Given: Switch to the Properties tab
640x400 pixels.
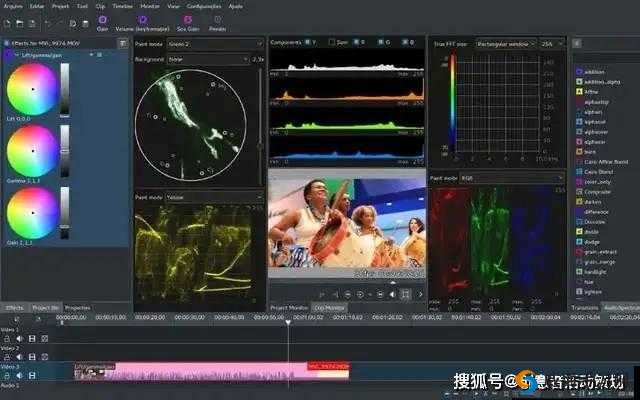Looking at the screenshot, I should coord(78,308).
